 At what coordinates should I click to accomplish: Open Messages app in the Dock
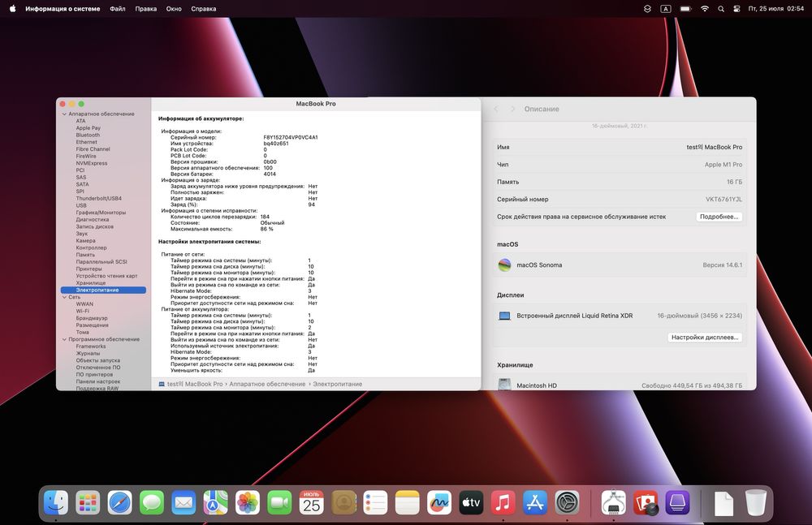click(x=152, y=502)
